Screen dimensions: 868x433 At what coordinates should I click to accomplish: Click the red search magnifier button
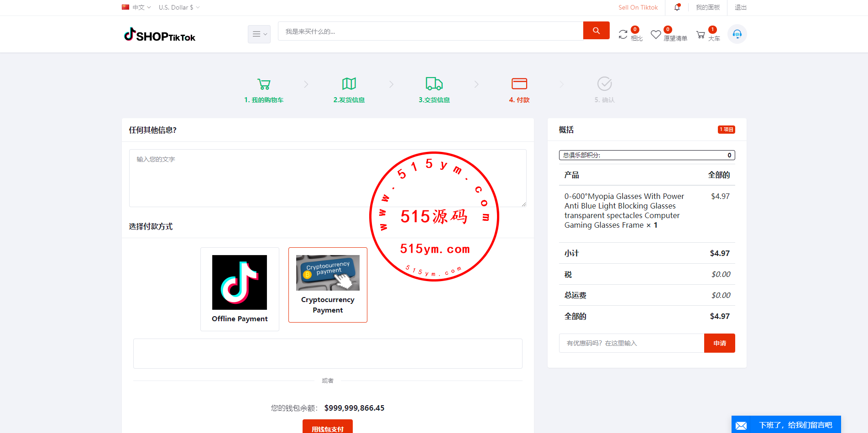596,31
